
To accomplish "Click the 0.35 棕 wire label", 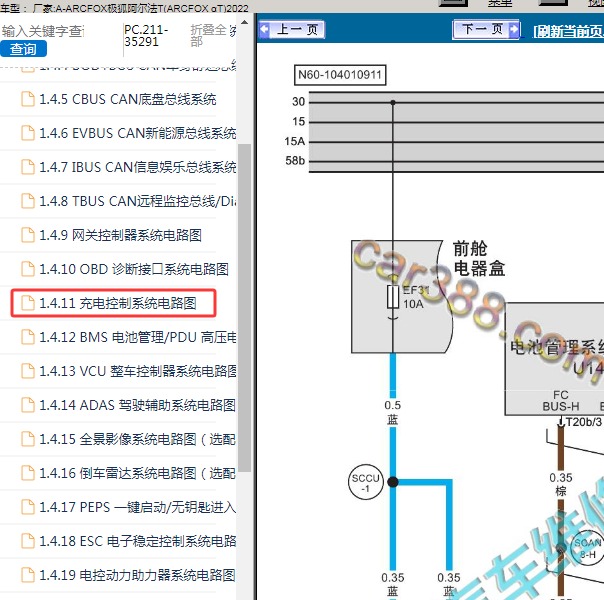I will coord(561,484).
